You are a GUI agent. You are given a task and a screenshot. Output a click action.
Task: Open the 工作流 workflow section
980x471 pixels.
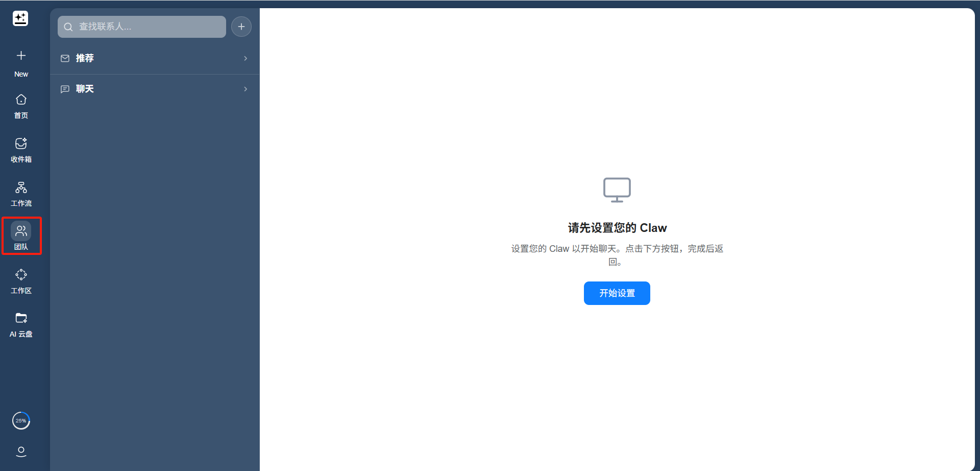[21, 194]
